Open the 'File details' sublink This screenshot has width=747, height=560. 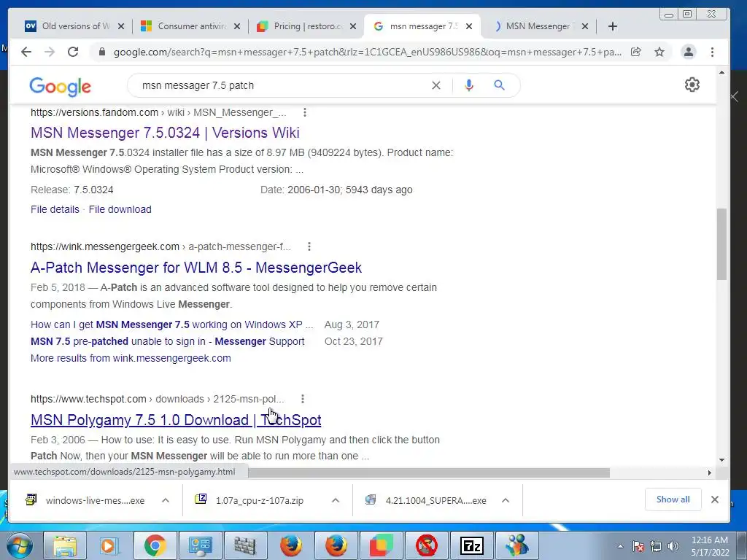(55, 209)
